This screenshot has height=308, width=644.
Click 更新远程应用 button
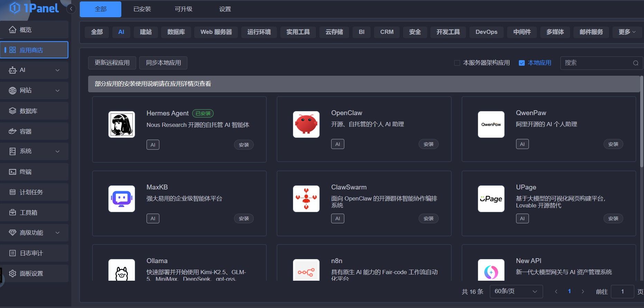[112, 63]
